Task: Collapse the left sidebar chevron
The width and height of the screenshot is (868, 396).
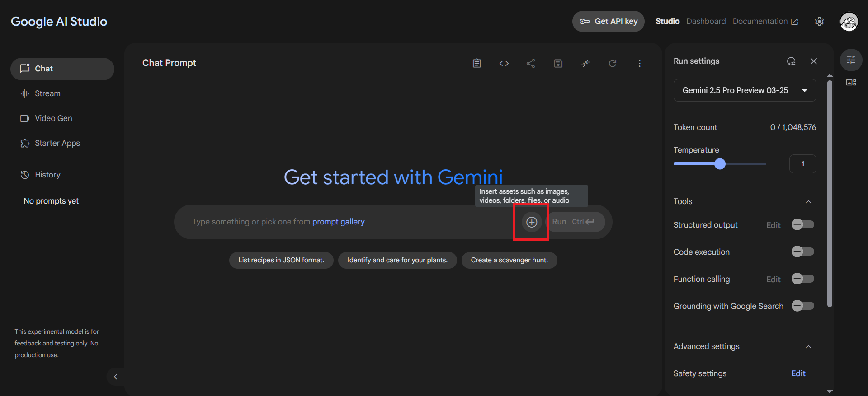Action: click(x=115, y=377)
